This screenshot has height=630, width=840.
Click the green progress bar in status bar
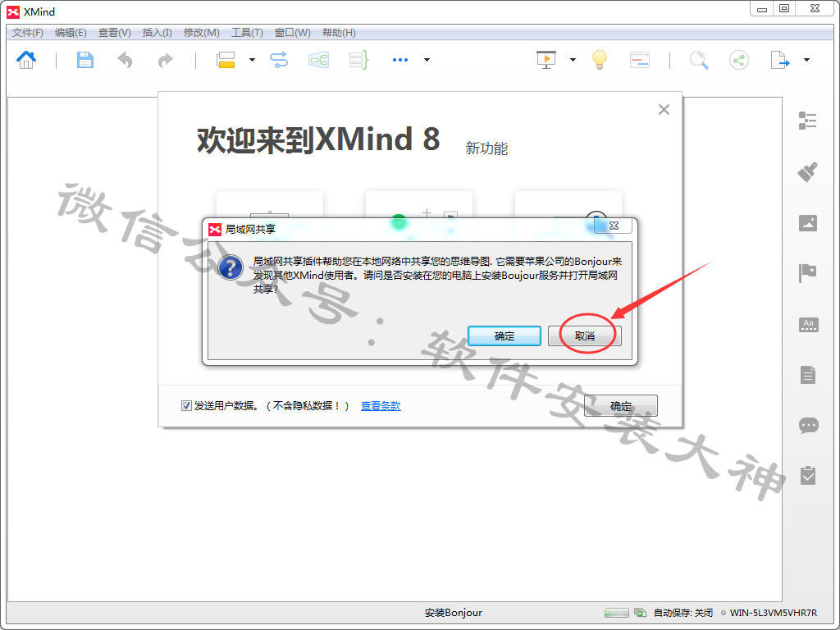click(x=617, y=612)
